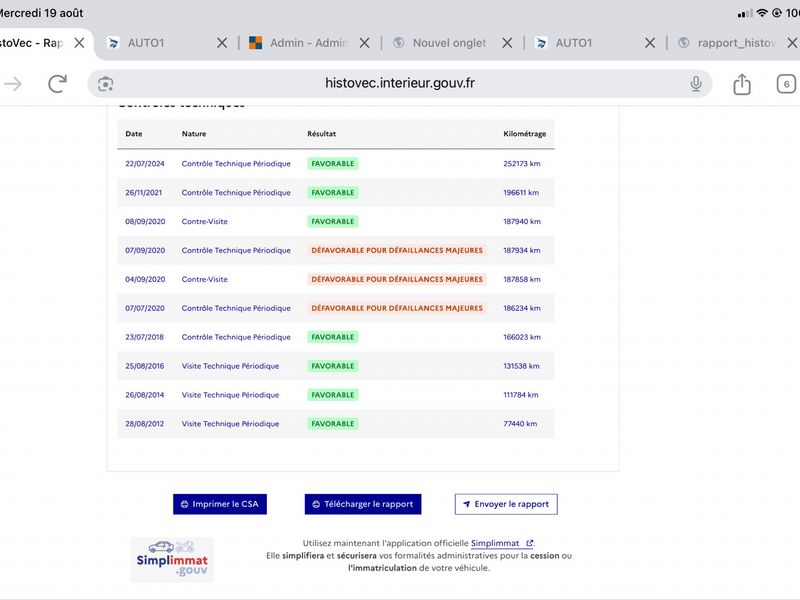Click the histovec.interieur.gouv.fr address field

(x=399, y=83)
